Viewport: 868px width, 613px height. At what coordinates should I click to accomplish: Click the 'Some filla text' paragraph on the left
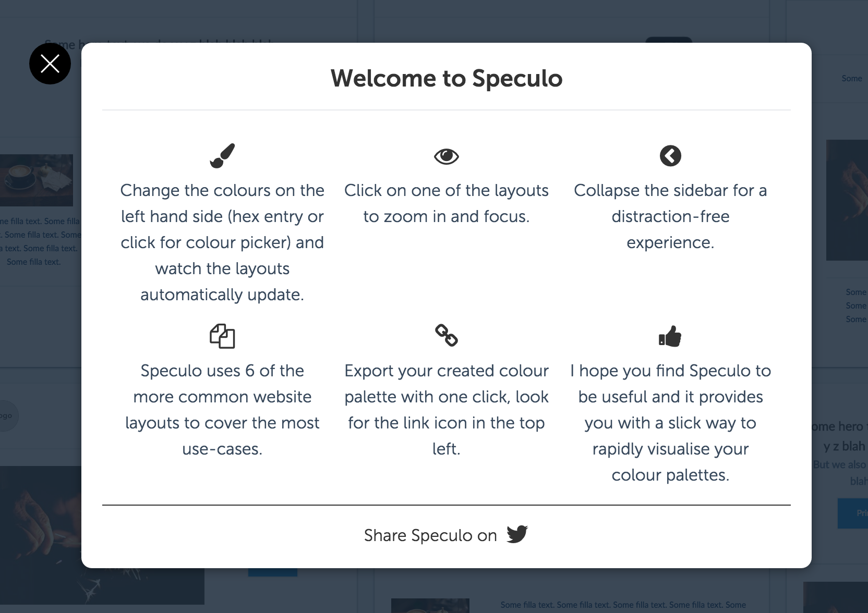tap(39, 241)
